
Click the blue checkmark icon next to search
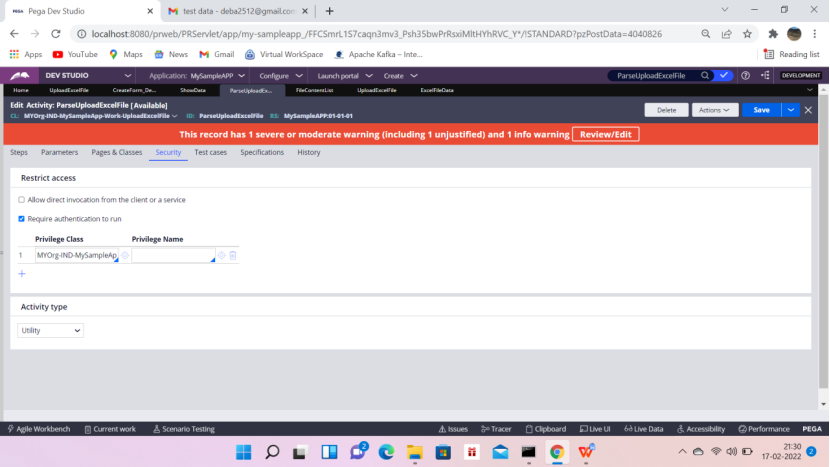click(x=724, y=76)
